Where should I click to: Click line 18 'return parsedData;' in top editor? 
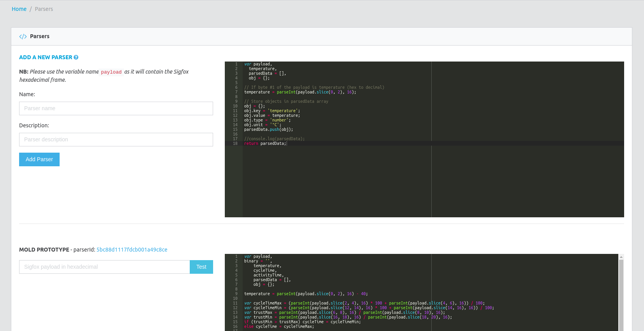(265, 144)
